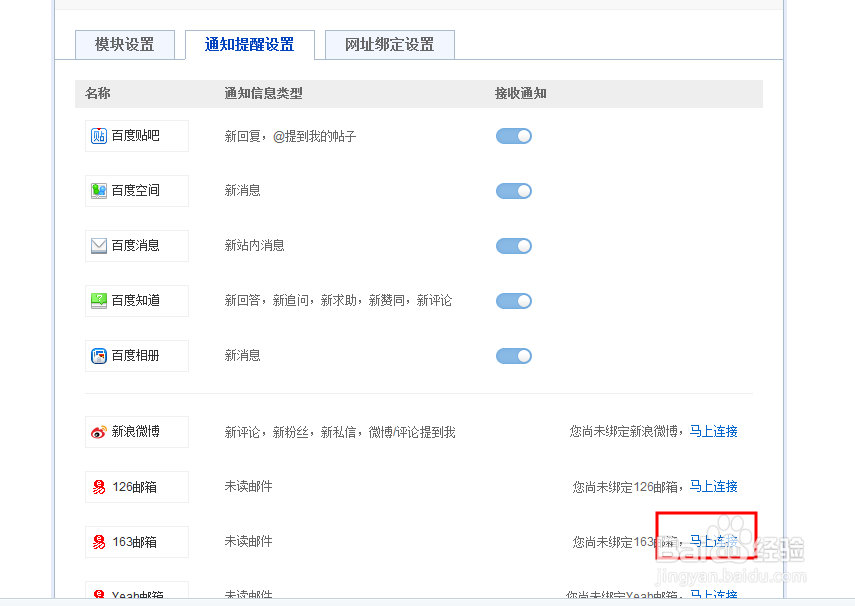Viewport: 855px width, 606px height.
Task: Click 新消息 in the 百度空间 row
Action: tap(242, 191)
